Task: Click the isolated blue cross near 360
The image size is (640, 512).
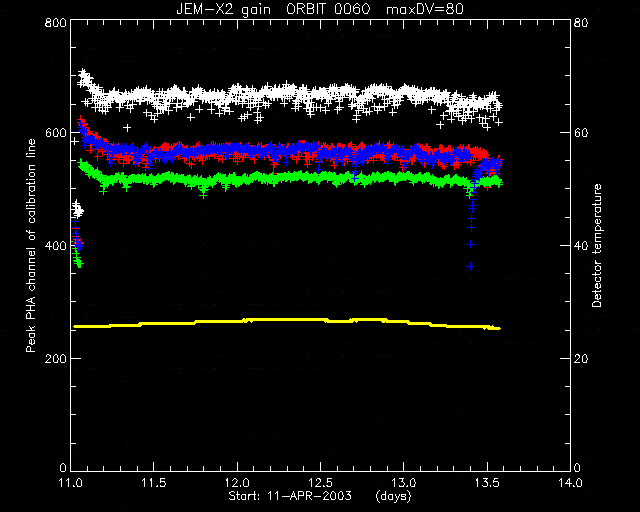Action: coord(470,267)
